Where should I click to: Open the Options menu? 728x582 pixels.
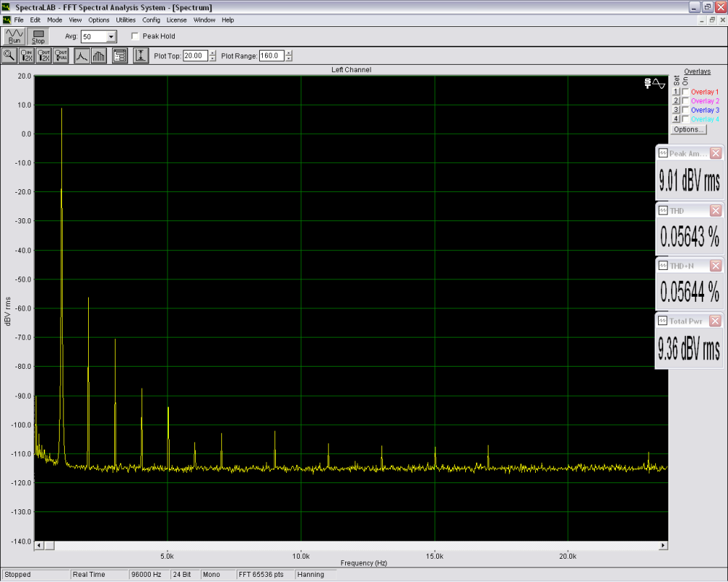pyautogui.click(x=99, y=20)
